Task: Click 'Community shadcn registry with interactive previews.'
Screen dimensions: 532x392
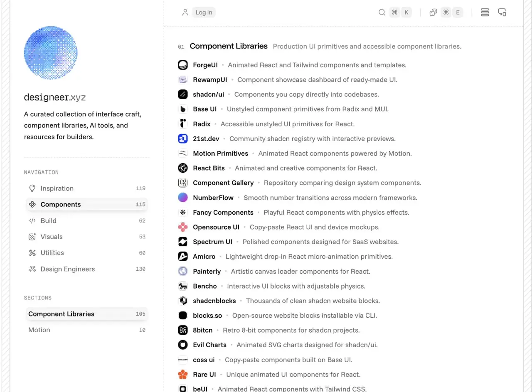Action: [x=313, y=139]
